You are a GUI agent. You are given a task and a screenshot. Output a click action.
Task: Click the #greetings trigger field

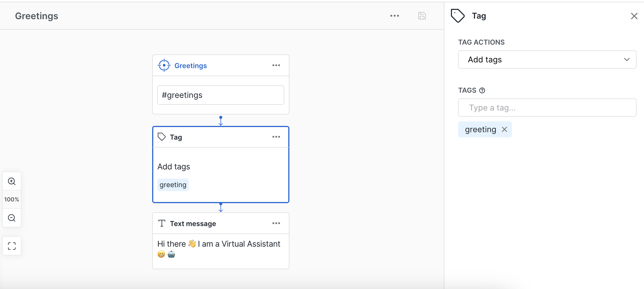[x=220, y=95]
